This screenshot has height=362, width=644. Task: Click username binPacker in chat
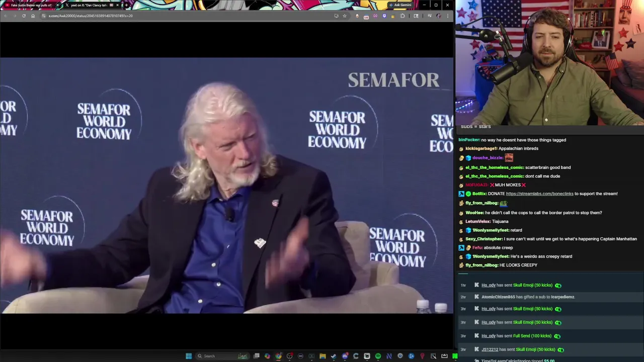point(469,140)
